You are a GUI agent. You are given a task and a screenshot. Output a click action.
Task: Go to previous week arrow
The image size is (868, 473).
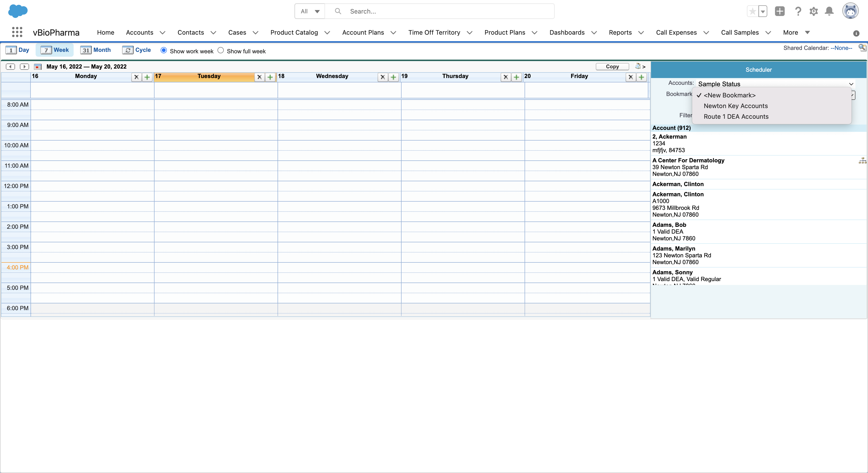10,66
